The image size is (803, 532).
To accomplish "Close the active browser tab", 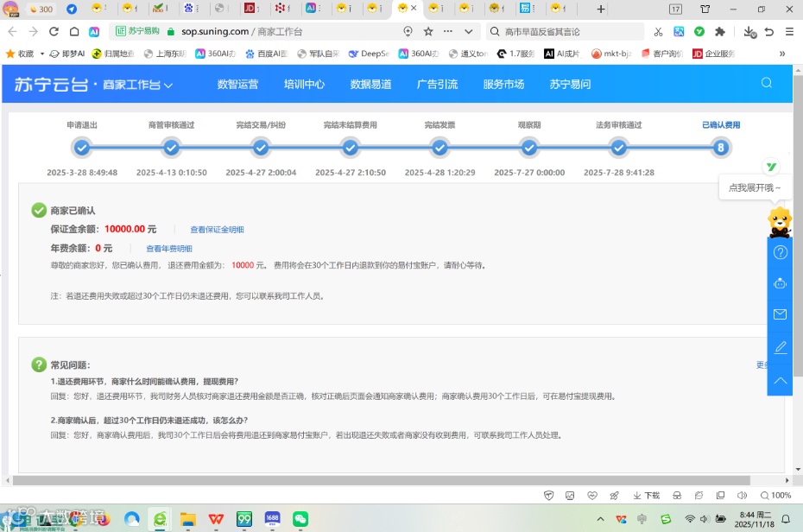I will coord(414,8).
